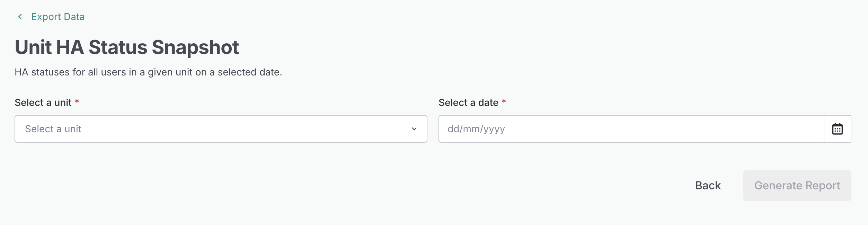This screenshot has height=225, width=868.
Task: Click the 'Select a date' field label
Action: point(468,102)
